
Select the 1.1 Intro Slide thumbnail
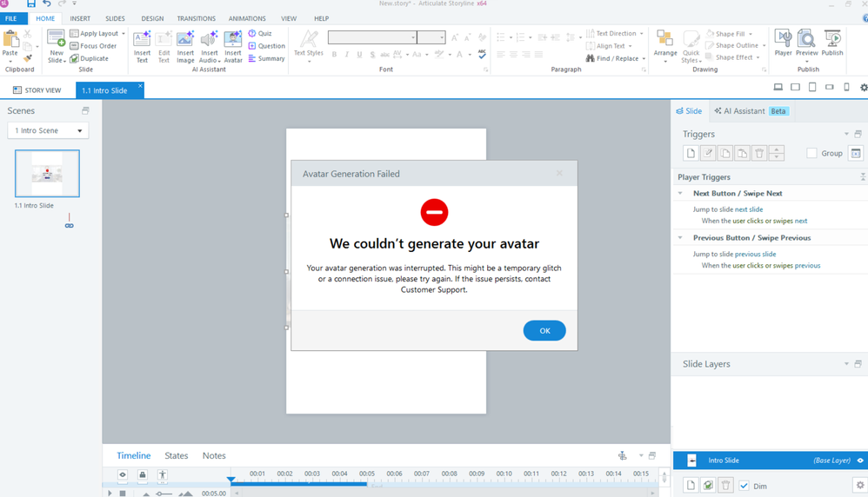pyautogui.click(x=47, y=173)
